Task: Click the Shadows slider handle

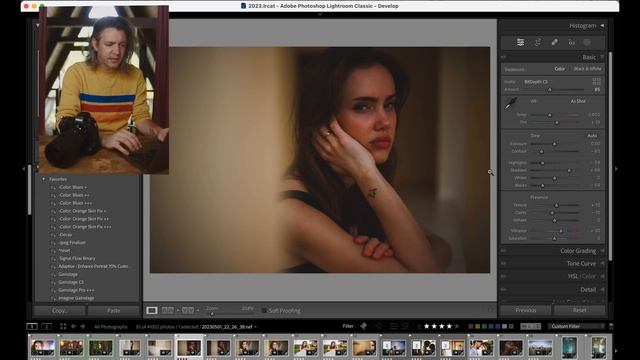Action: click(x=569, y=170)
